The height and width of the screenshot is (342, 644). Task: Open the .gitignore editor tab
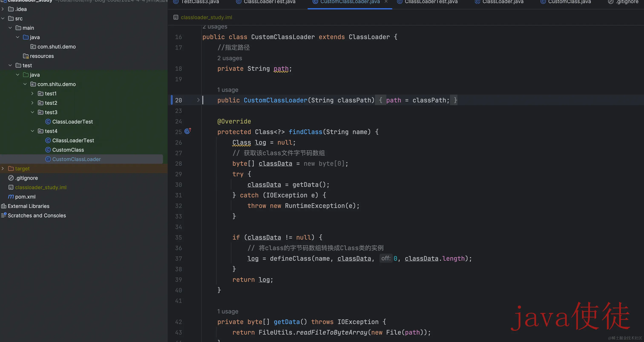(623, 2)
